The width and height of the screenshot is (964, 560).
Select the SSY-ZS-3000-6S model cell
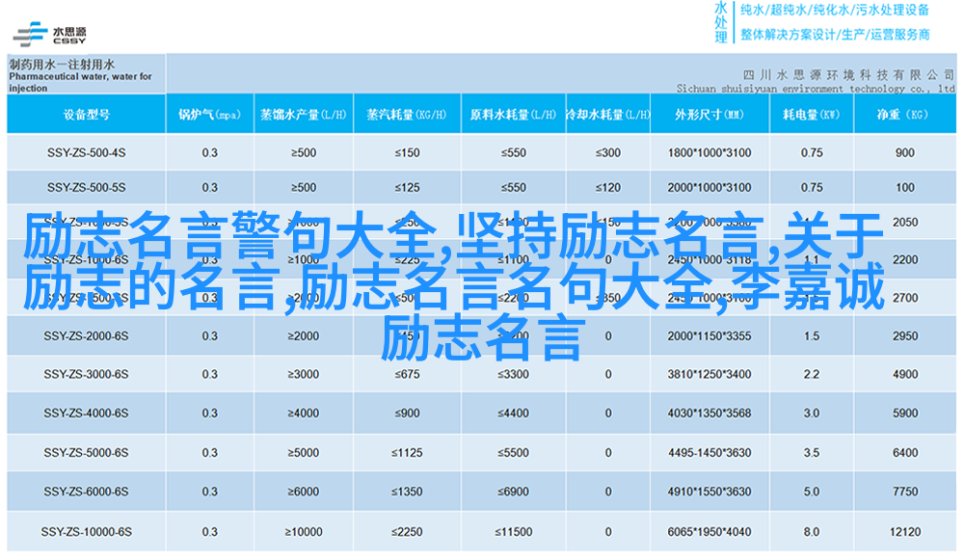point(86,374)
